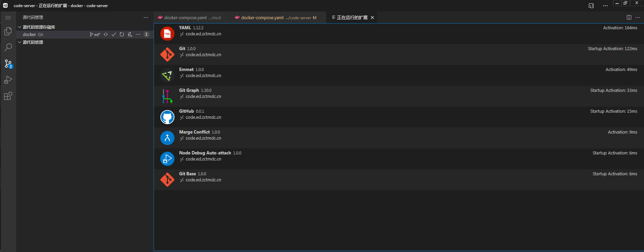644x252 pixels.
Task: Open the Explorer view in the activity bar
Action: pos(8,31)
